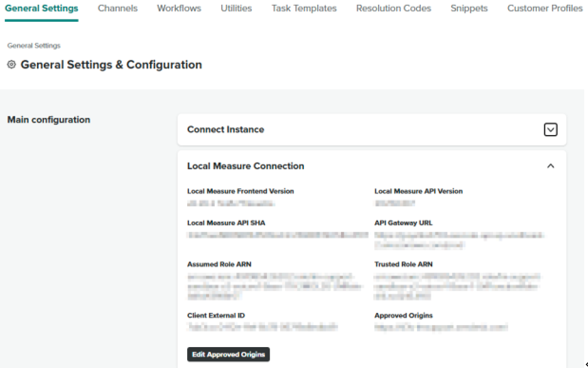
Task: Click the blurred Assumed Role ARN value
Action: pyautogui.click(x=275, y=286)
